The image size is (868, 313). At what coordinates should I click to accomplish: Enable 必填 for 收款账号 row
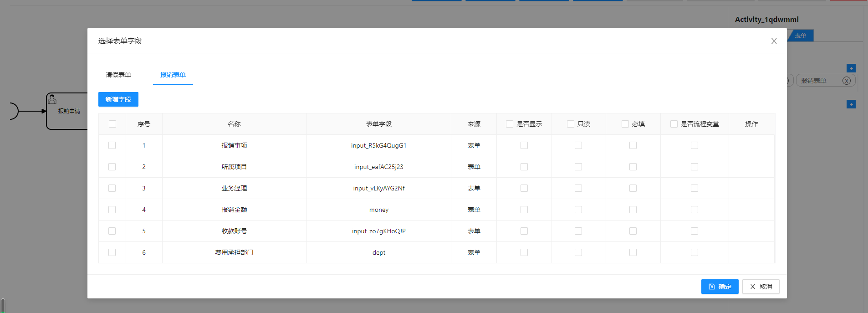click(x=633, y=231)
